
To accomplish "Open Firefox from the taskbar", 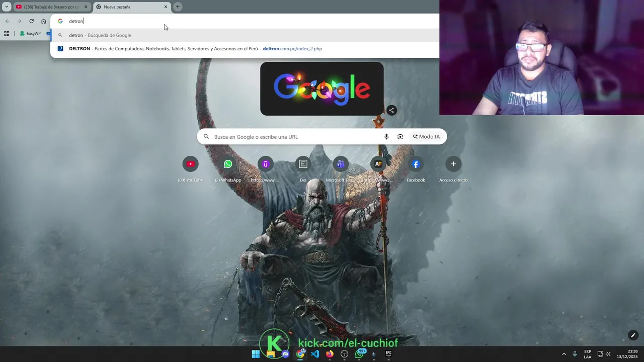I will (x=330, y=354).
